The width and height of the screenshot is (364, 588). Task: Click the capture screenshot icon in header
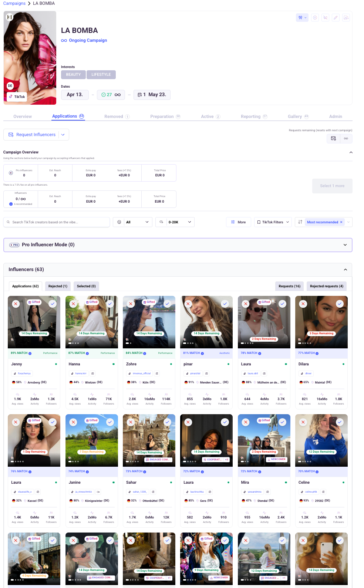tap(346, 17)
